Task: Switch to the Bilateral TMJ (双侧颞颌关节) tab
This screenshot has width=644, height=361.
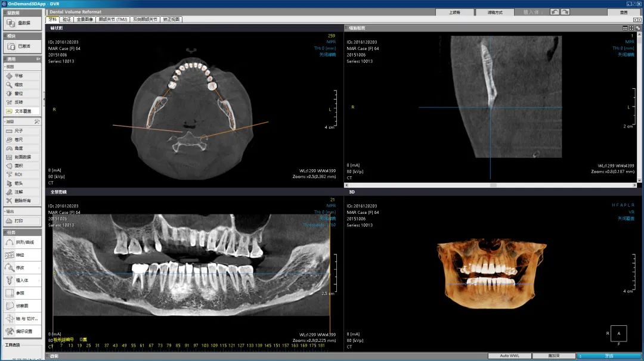Action: [145, 19]
